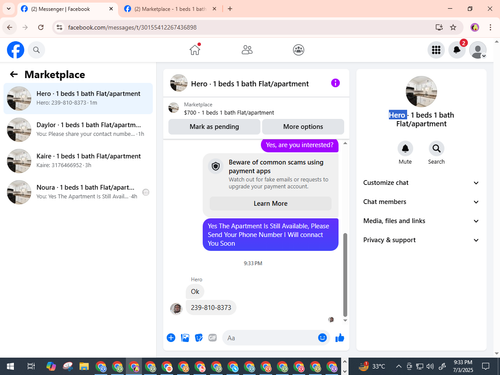Open the tab search dropdown arrow
This screenshot has height=375, width=500.
click(x=9, y=9)
